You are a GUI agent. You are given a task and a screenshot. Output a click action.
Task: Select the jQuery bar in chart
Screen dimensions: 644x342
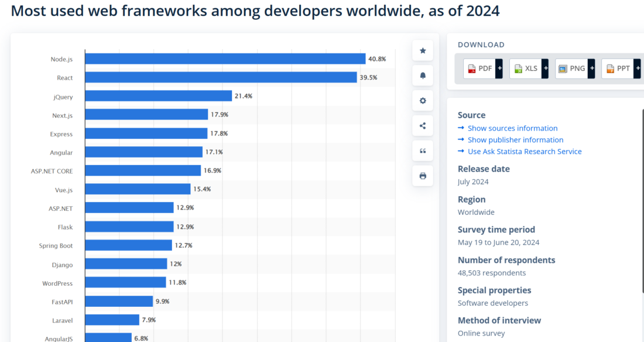click(158, 96)
